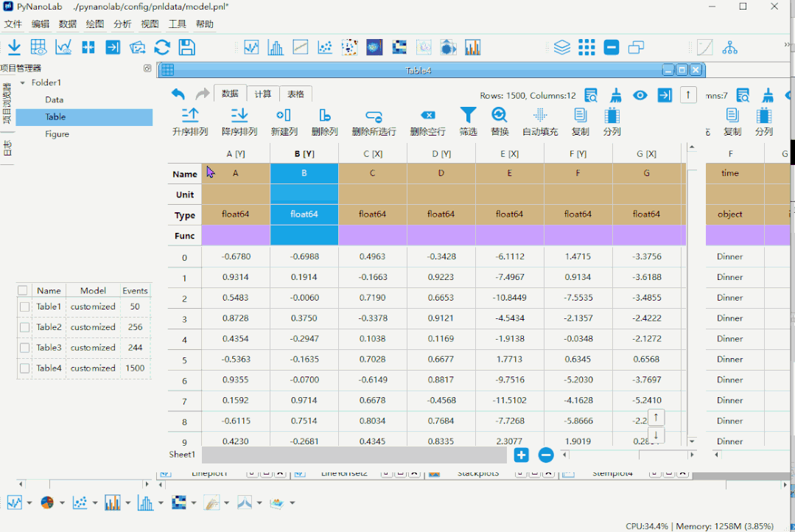Click the blue minus-square icon in the top toolbar
This screenshot has width=795, height=532.
point(612,47)
